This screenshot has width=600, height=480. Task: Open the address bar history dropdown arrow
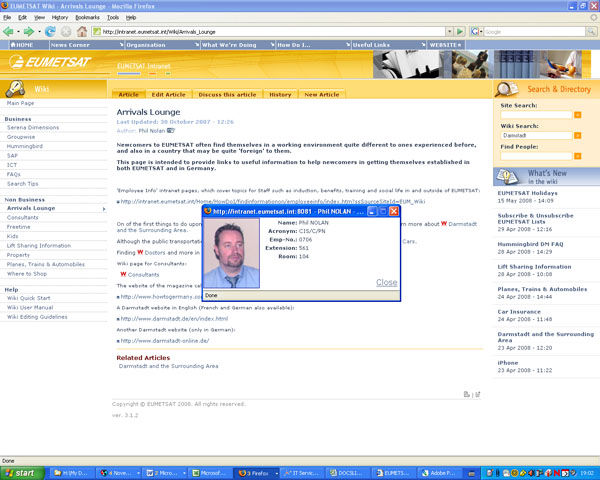450,31
